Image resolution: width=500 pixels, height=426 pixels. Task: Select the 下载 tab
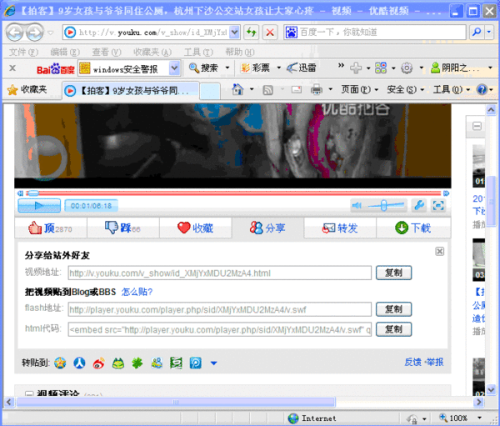(x=413, y=228)
